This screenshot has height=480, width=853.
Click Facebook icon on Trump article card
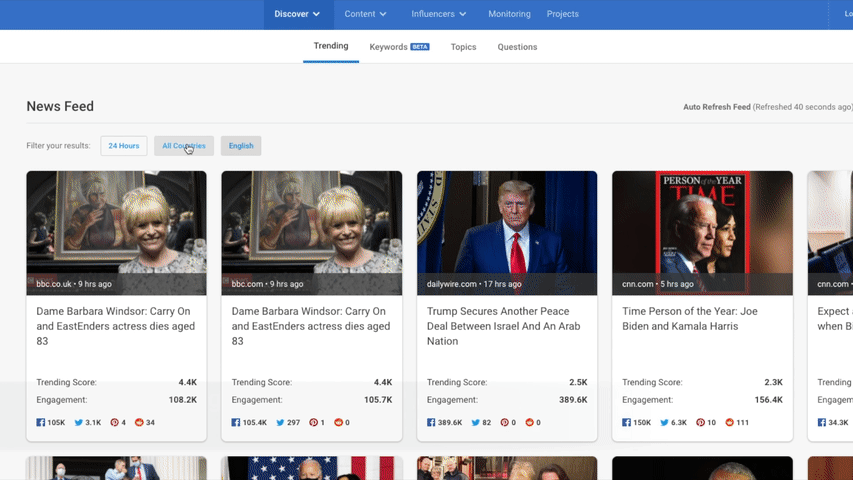(x=432, y=423)
